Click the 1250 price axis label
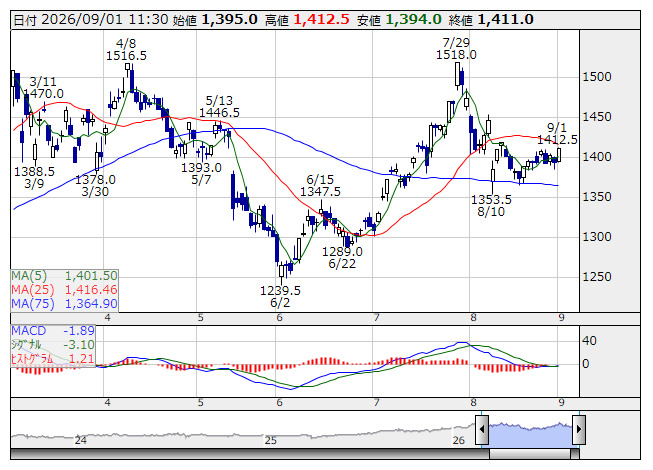653x470 pixels. [x=597, y=277]
